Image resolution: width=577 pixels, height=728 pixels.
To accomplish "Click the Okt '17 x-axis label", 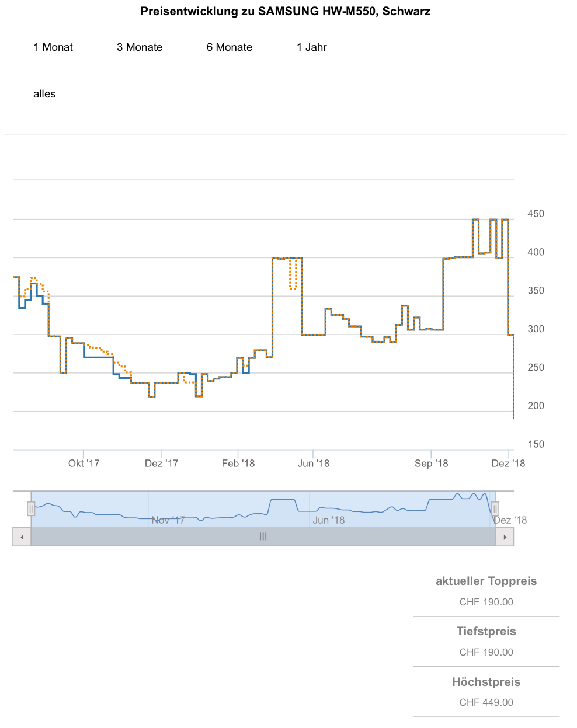I will click(x=84, y=464).
